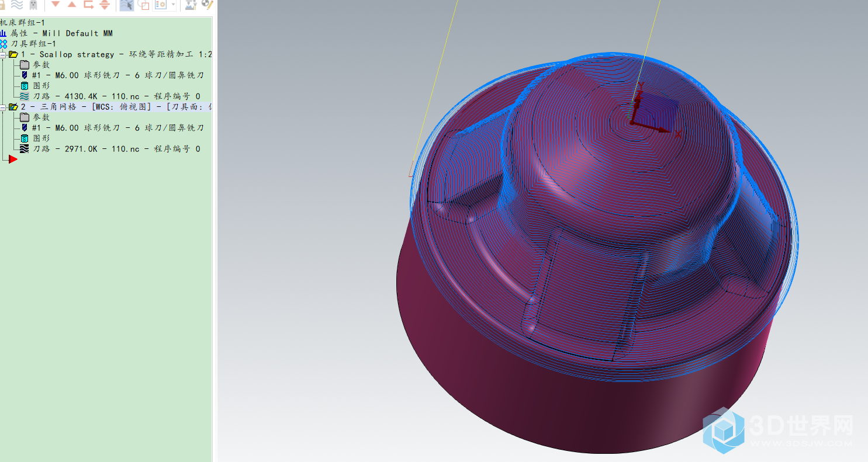Toggle 刀路 2971.0K toolpath display icon
The height and width of the screenshot is (462, 868).
pos(24,149)
